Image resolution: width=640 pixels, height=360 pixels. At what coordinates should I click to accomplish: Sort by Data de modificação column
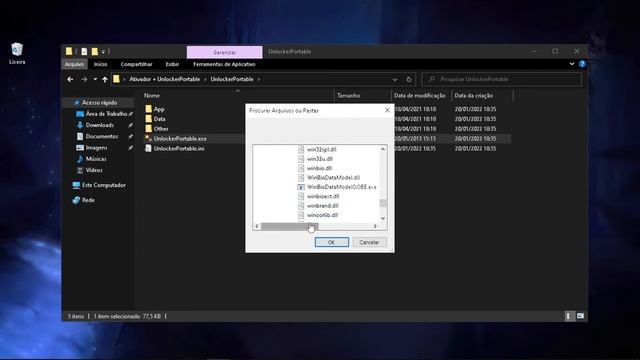click(x=421, y=96)
